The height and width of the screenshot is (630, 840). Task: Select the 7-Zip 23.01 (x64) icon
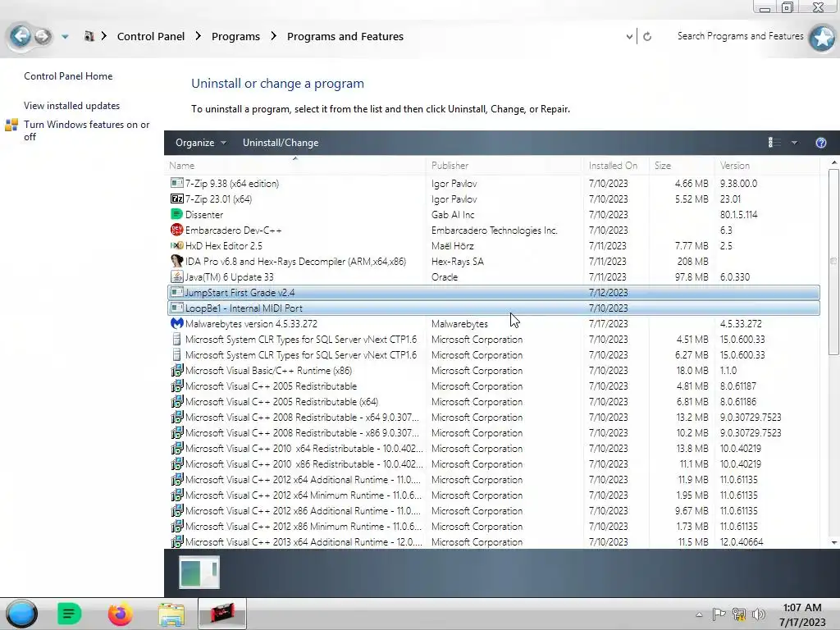coord(177,199)
